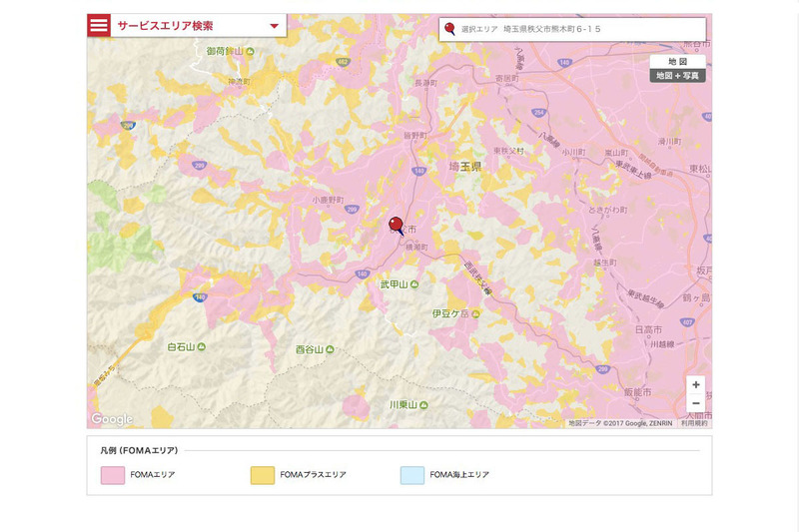Screen dimensions: 799x532
Task: Click the yellow FOMAプラスエリア legend swatch
Action: coord(263,475)
